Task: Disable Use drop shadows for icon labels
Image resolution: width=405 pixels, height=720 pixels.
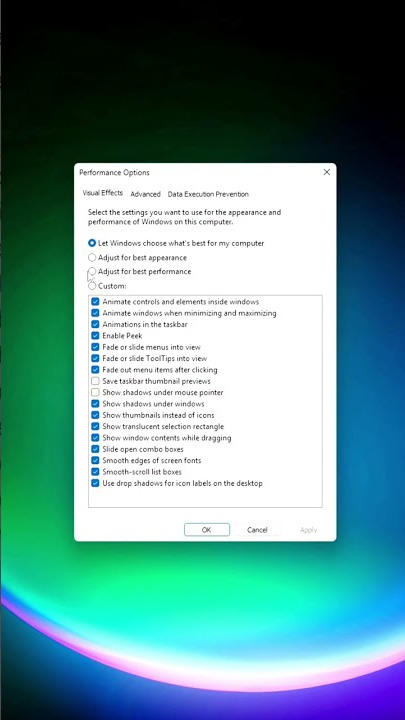Action: [95, 483]
